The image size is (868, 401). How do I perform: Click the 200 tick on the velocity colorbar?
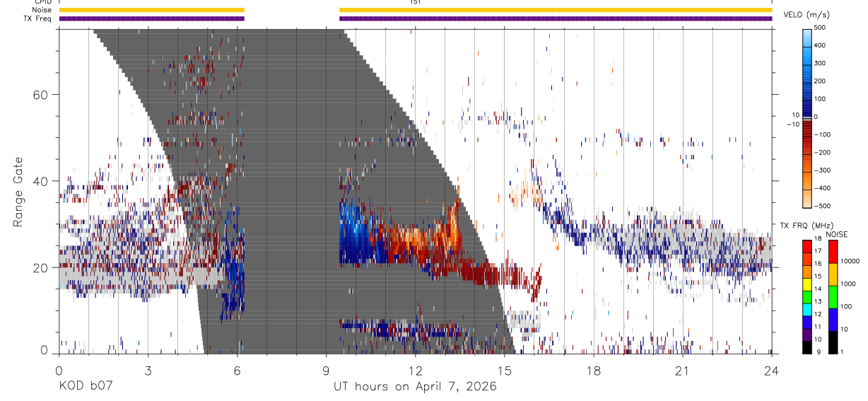[821, 81]
